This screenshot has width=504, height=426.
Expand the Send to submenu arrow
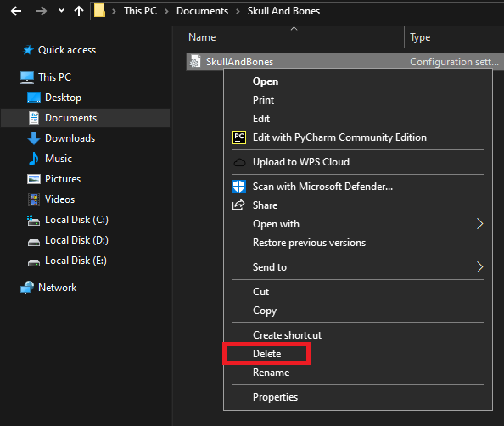(x=479, y=266)
